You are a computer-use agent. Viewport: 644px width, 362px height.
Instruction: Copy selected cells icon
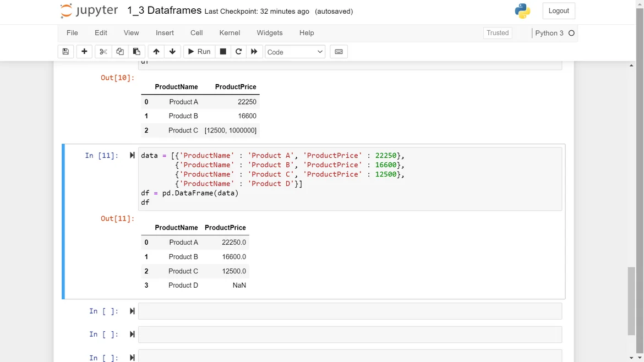tap(119, 52)
